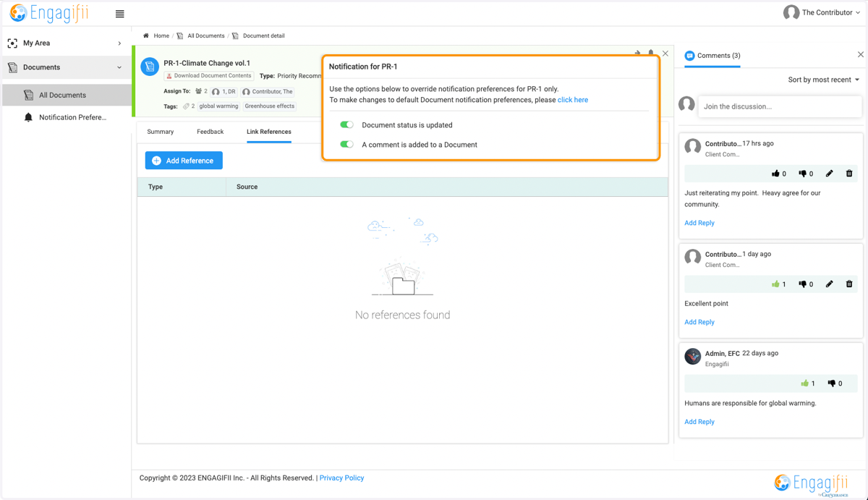The height and width of the screenshot is (500, 868).
Task: Delete the 17 hrs ago comment
Action: 849,174
